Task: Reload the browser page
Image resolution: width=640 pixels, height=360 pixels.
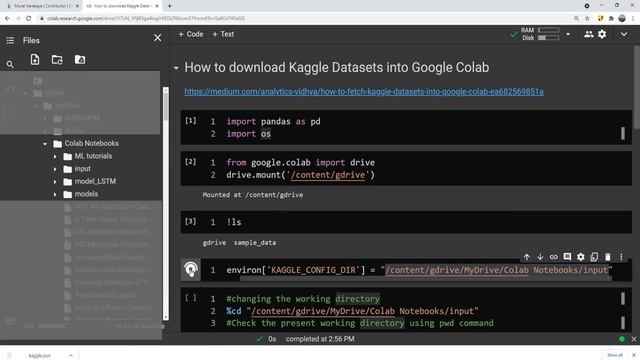Action: [29, 18]
